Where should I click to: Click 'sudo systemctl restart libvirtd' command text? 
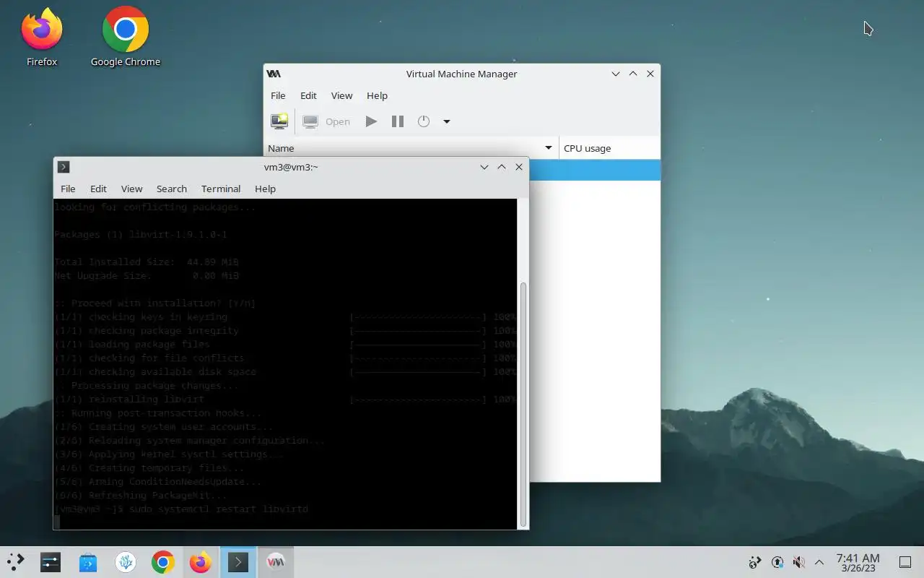coord(219,509)
